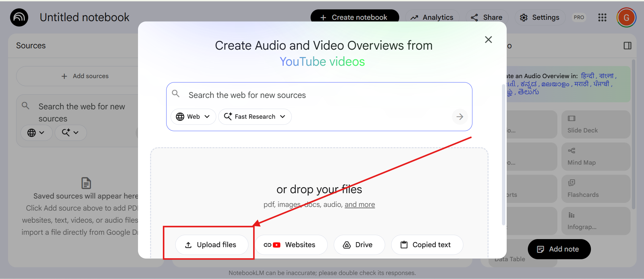Viewport: 644px width, 279px height.
Task: Open the Fast Research mode dropdown
Action: 255,117
